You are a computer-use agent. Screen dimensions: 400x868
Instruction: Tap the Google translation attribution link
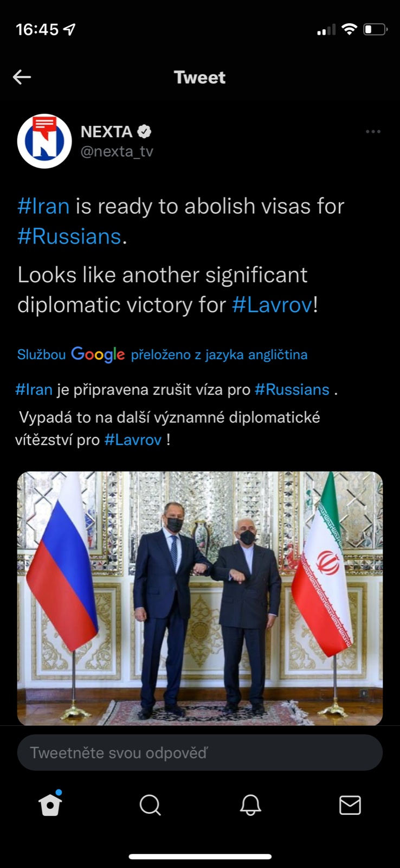click(162, 355)
